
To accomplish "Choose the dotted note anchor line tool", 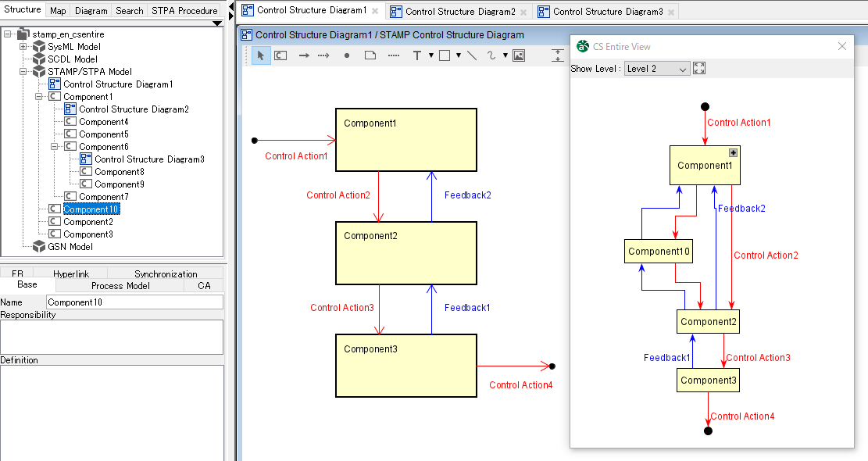I will 394,55.
